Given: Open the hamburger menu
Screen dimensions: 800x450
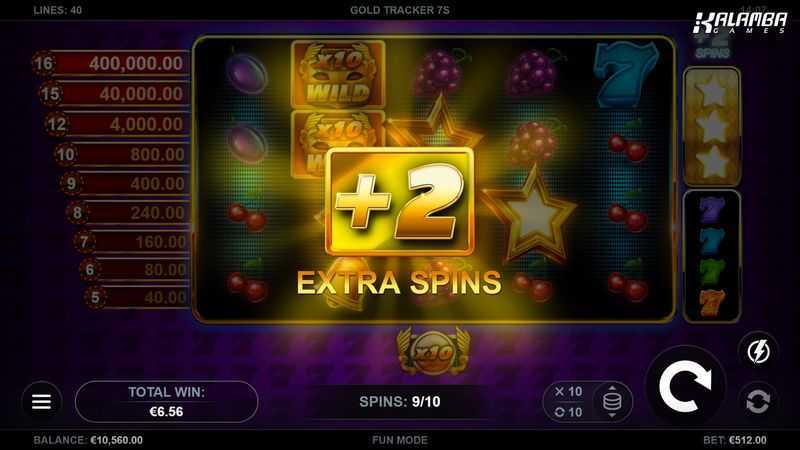Looking at the screenshot, I should click(x=41, y=402).
